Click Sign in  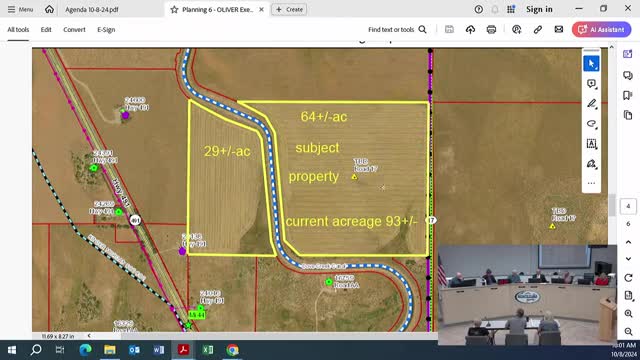click(x=539, y=9)
